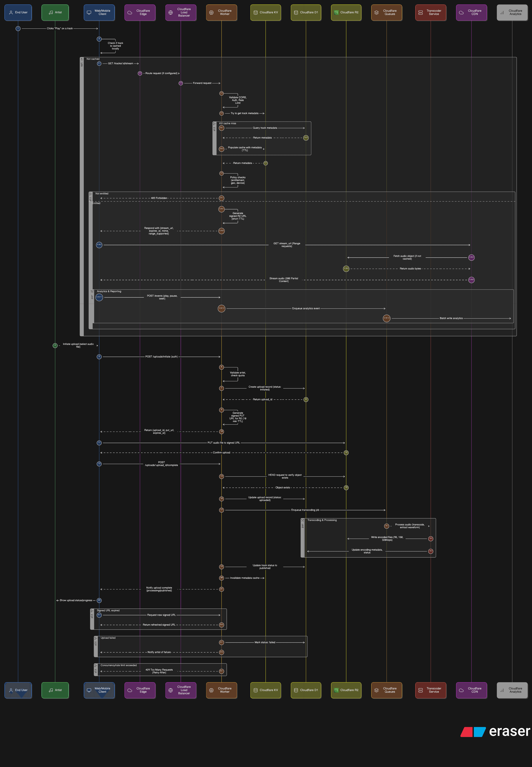Click the "Validate CORS, Auth, Rate Limit" label
The image size is (532, 767).
click(x=238, y=100)
